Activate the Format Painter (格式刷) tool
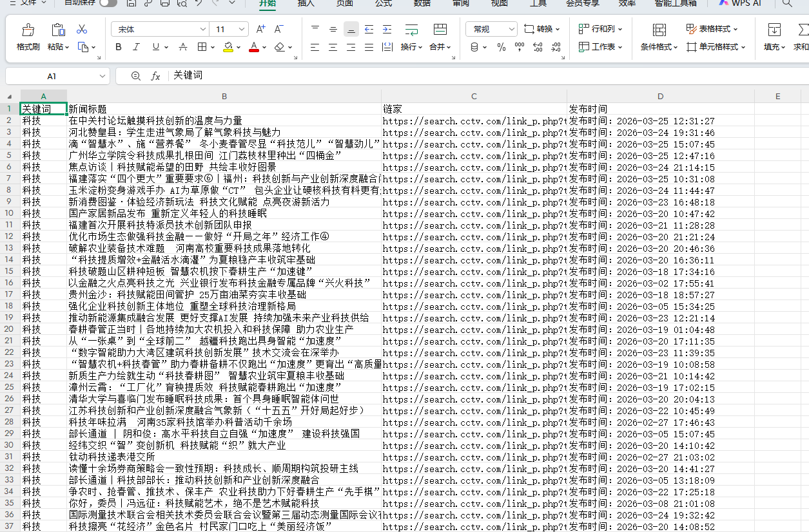This screenshot has height=532, width=809. (28, 37)
